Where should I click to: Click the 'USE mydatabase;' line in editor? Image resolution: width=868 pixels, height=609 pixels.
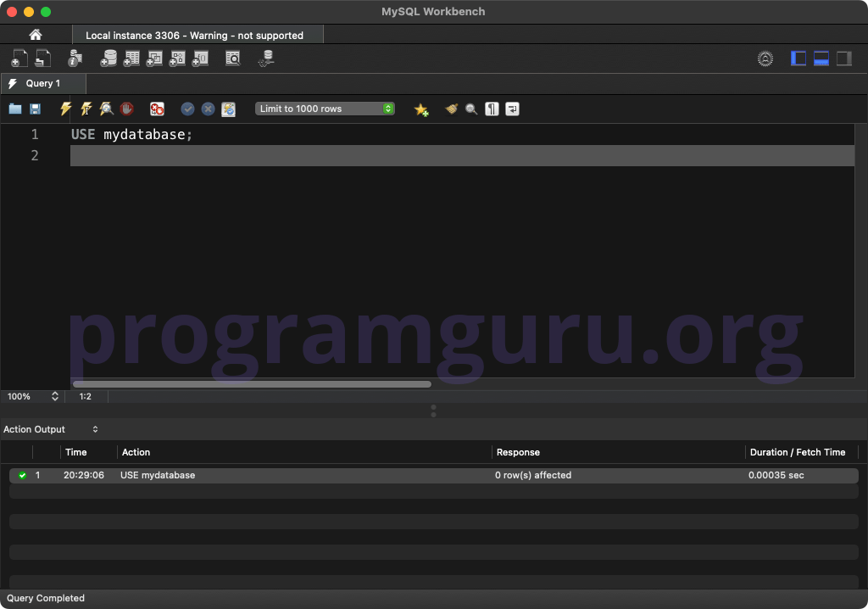click(x=131, y=135)
